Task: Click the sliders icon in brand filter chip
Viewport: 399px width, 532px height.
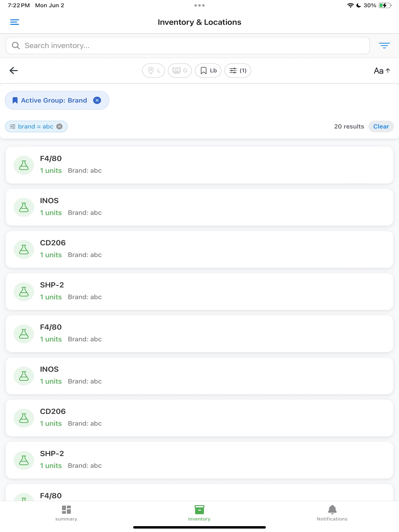Action: [12, 127]
